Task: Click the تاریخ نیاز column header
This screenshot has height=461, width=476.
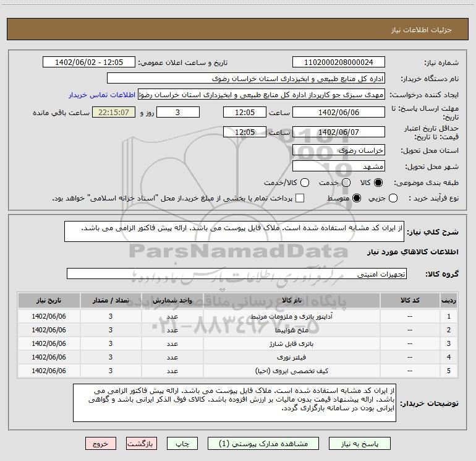Action: (x=49, y=300)
